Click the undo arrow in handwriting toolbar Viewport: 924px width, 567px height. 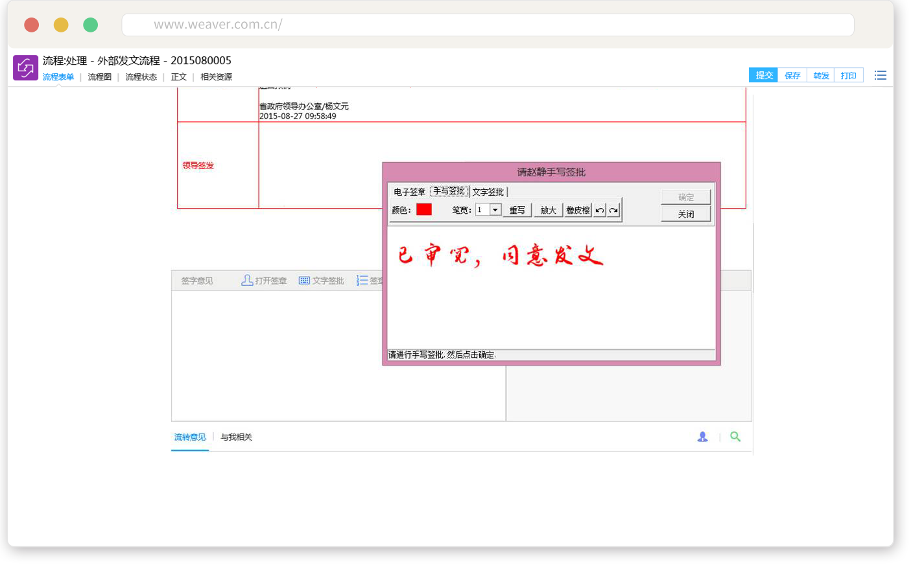click(x=600, y=210)
